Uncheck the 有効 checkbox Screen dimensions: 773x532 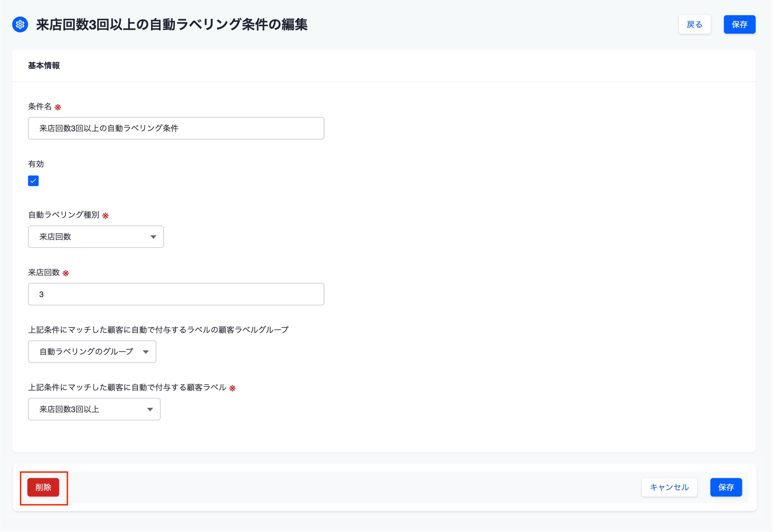(x=33, y=181)
